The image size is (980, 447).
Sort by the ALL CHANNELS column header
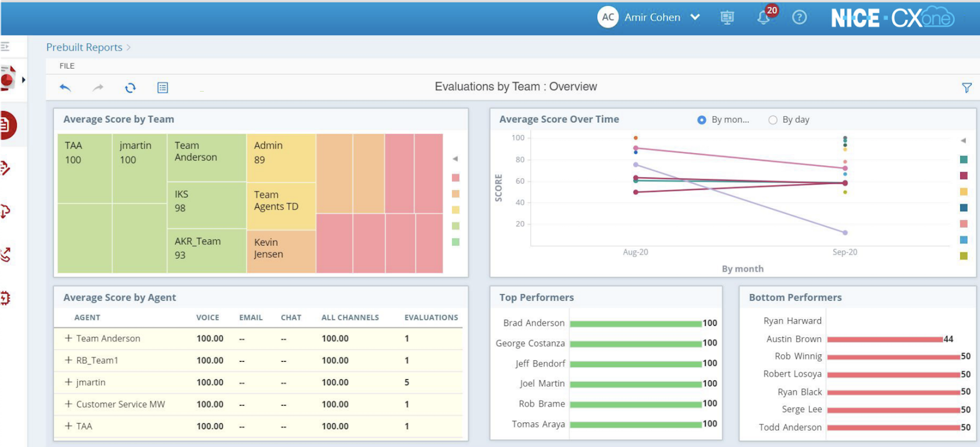click(350, 317)
